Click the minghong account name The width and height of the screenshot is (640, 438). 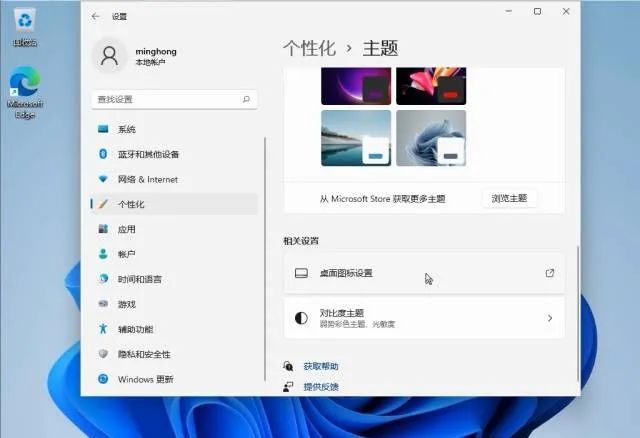coord(156,51)
